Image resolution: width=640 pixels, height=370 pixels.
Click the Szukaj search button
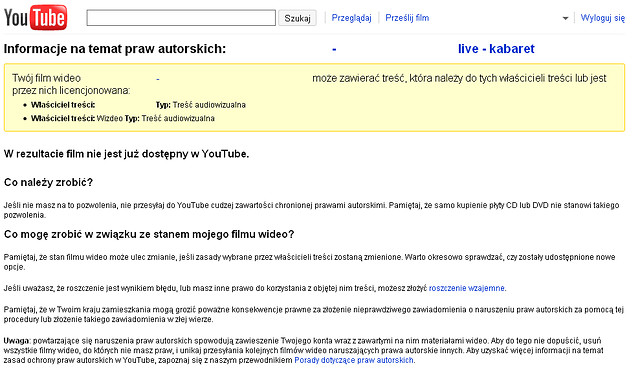click(x=297, y=18)
